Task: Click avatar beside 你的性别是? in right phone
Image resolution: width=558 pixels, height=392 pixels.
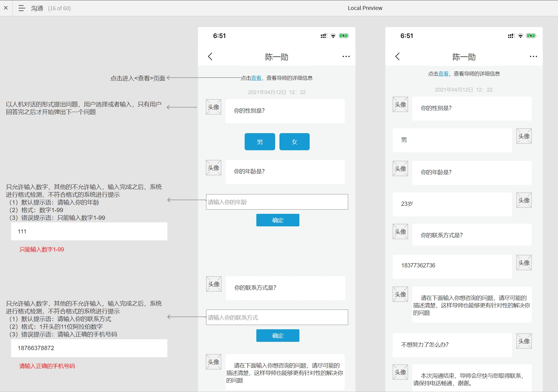Action: click(x=400, y=104)
